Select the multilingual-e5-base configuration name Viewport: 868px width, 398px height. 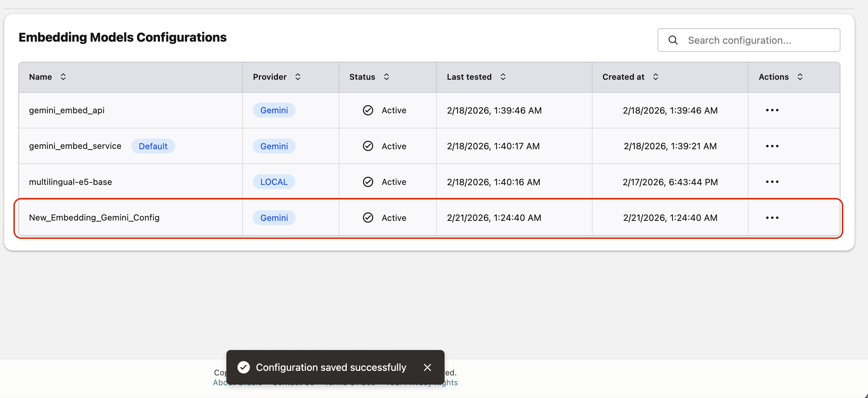(x=71, y=182)
